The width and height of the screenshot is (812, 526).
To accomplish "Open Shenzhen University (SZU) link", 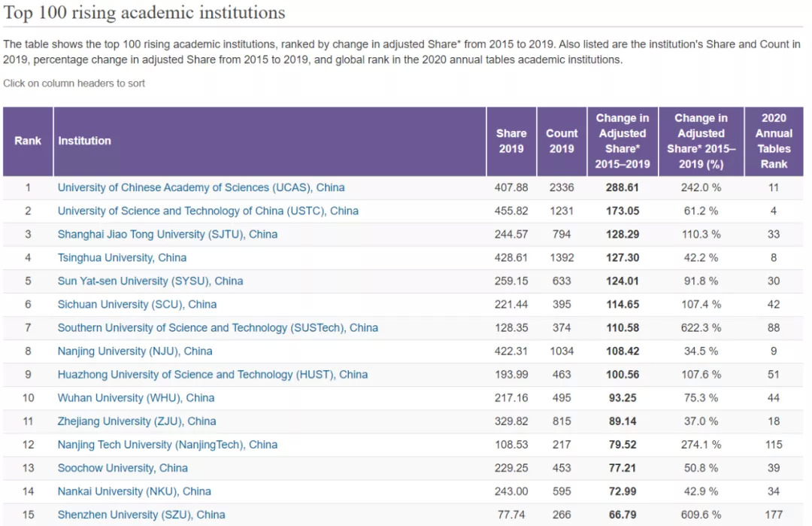I will coord(141,515).
